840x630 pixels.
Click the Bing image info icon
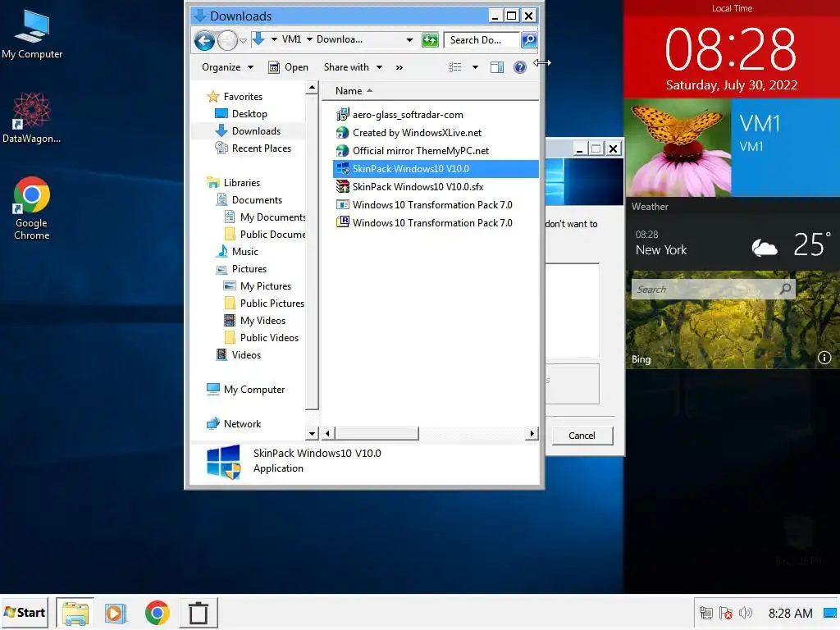[824, 358]
